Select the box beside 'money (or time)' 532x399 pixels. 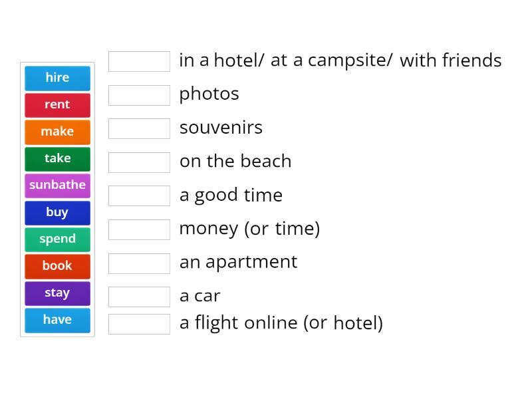pos(139,229)
